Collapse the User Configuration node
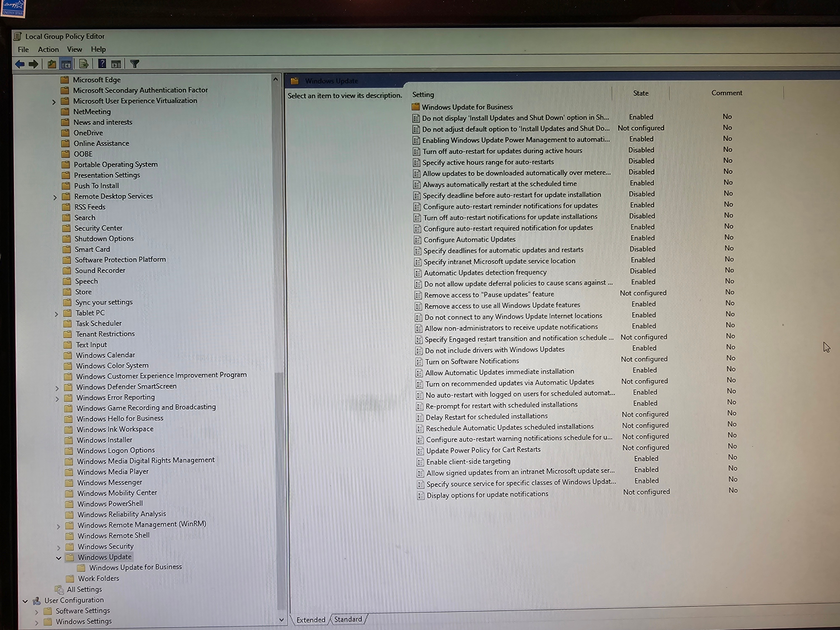This screenshot has height=630, width=840. tap(25, 601)
